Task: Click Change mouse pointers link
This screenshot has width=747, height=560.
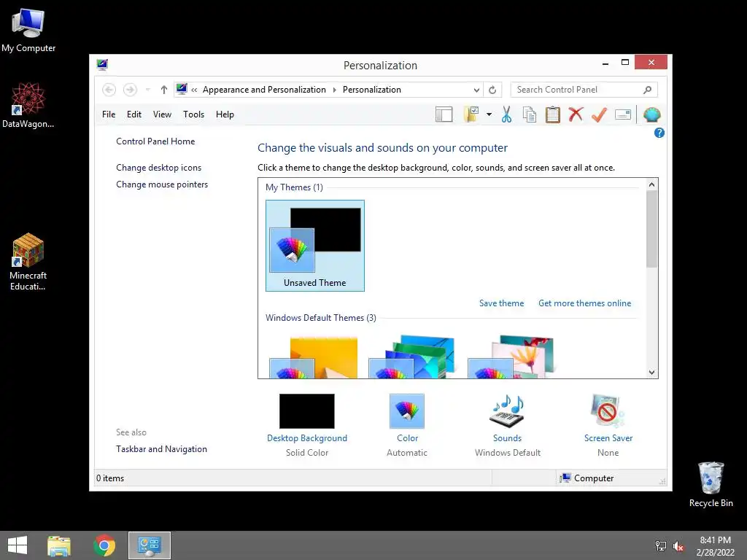Action: (162, 184)
